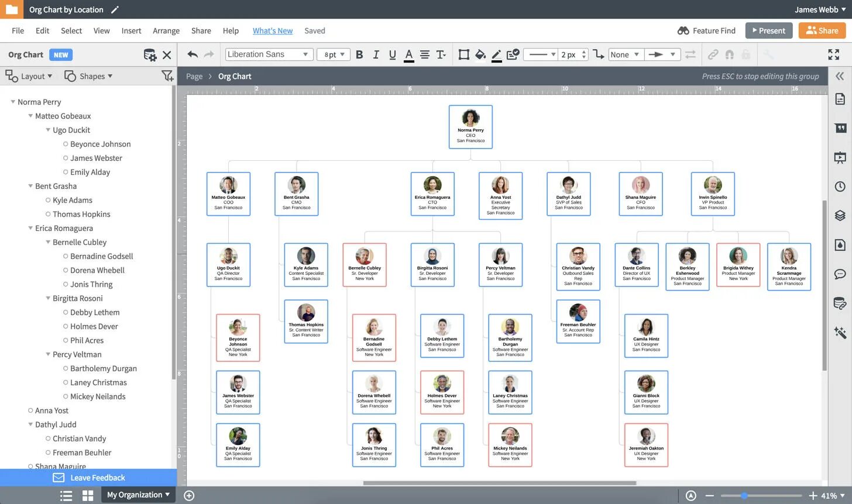Choose the line connector shape icon
The image size is (852, 504).
pyautogui.click(x=598, y=54)
